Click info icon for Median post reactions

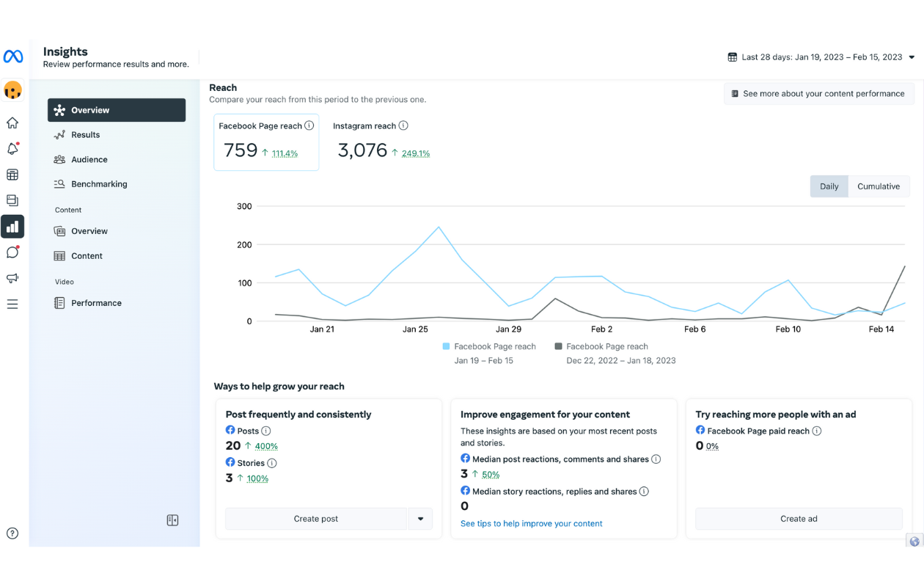(656, 459)
